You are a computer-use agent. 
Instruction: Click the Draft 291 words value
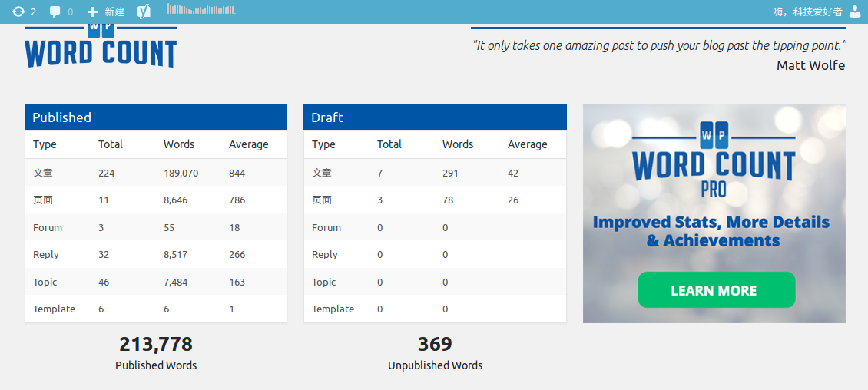coord(451,174)
